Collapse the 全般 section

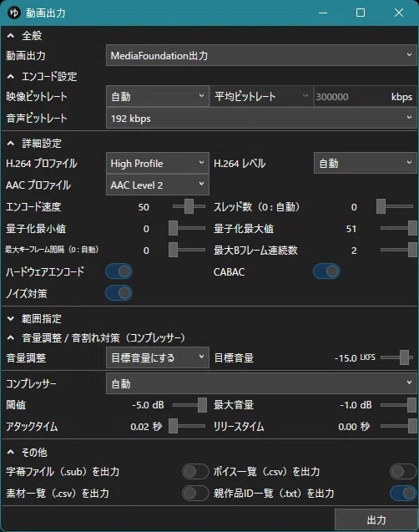coord(11,36)
